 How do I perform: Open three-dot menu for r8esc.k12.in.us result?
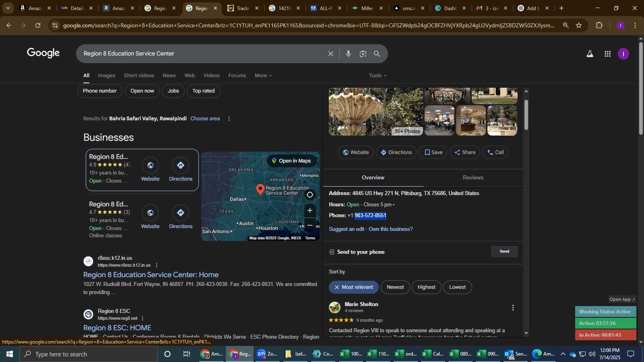[157, 265]
